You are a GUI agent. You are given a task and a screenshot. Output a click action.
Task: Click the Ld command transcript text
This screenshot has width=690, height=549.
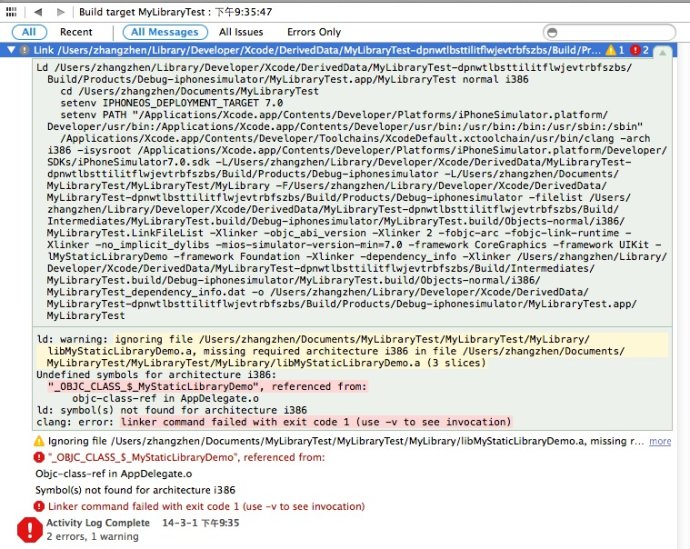pos(352,191)
